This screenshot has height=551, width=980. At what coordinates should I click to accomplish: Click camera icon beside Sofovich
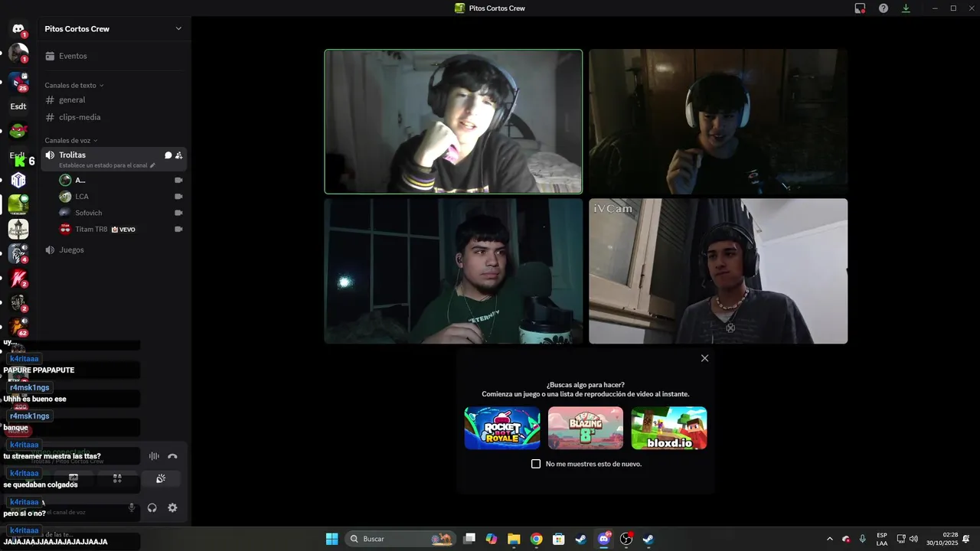point(178,213)
